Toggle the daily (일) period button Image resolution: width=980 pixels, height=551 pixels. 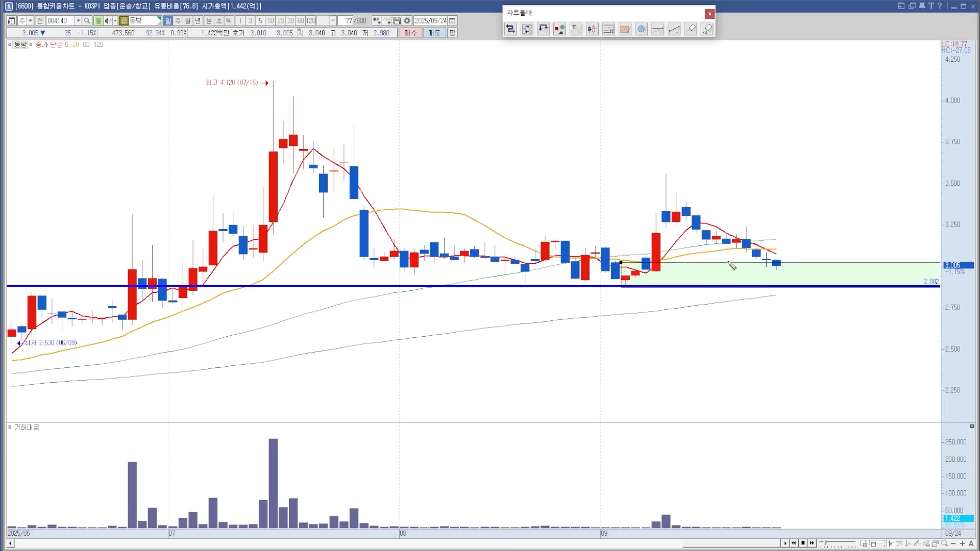(168, 20)
